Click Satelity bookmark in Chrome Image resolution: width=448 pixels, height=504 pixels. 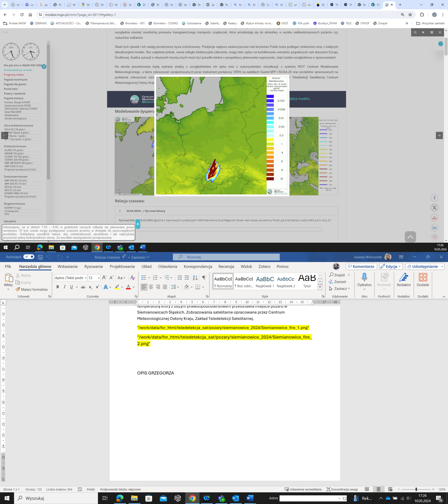[212, 23]
